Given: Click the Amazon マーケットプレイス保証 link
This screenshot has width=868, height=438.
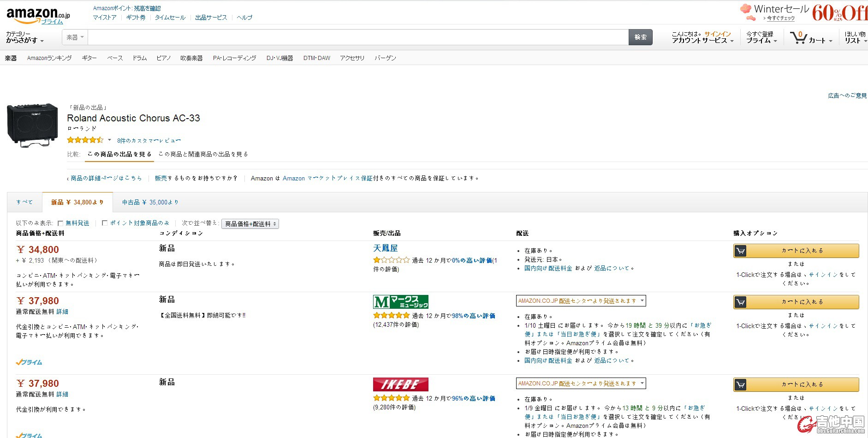Looking at the screenshot, I should 327,178.
